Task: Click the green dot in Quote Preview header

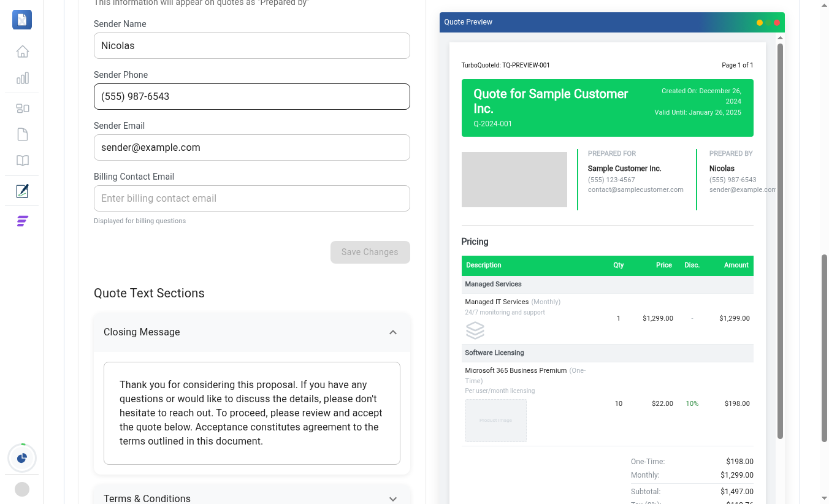Action: tap(768, 23)
